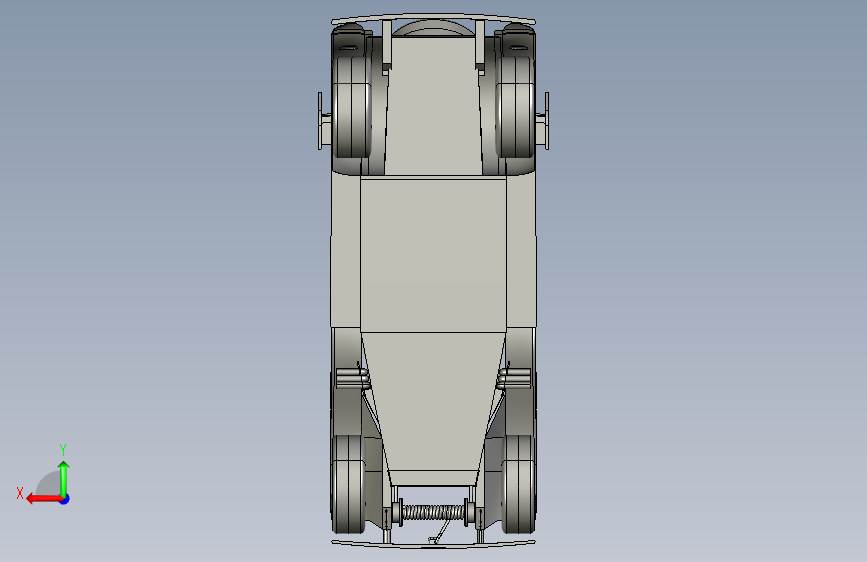This screenshot has height=562, width=867.
Task: Click the gray quarter-circle plane of the triad
Action: click(49, 484)
